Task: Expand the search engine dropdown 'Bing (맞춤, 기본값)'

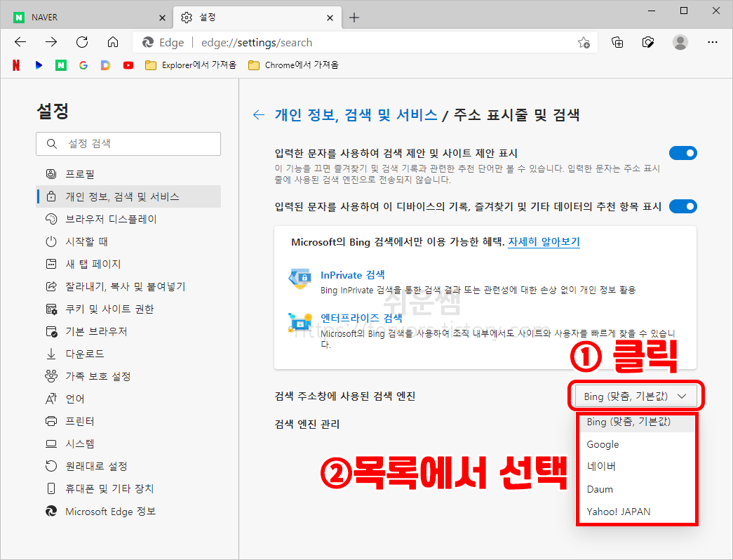Action: click(636, 396)
